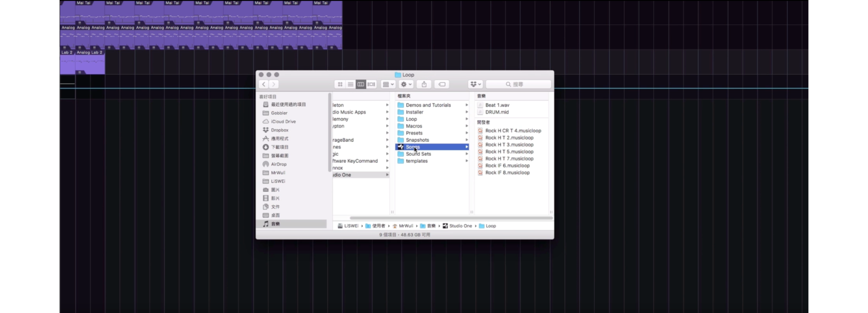The image size is (868, 313).
Task: Select the Loop folder in the column
Action: (x=432, y=119)
